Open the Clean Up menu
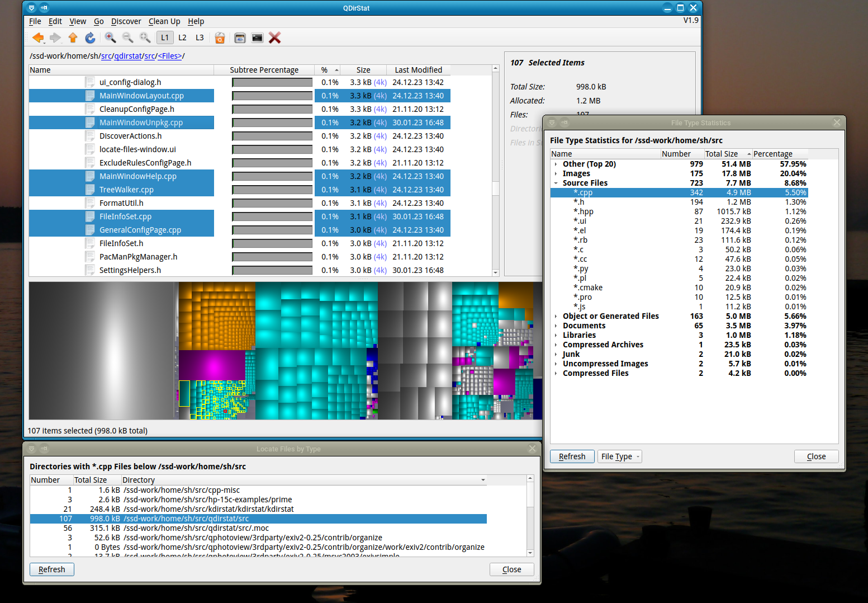868x603 pixels. (164, 21)
